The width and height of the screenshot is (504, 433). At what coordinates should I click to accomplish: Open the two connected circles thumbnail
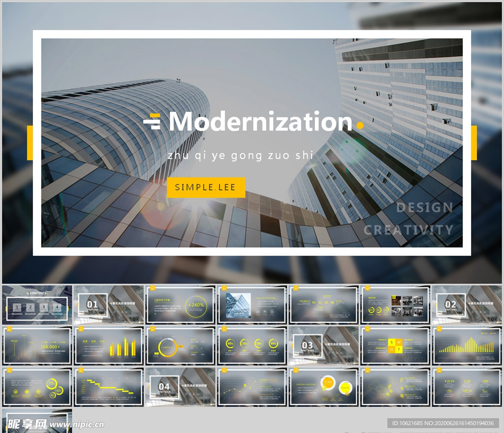pyautogui.click(x=324, y=387)
